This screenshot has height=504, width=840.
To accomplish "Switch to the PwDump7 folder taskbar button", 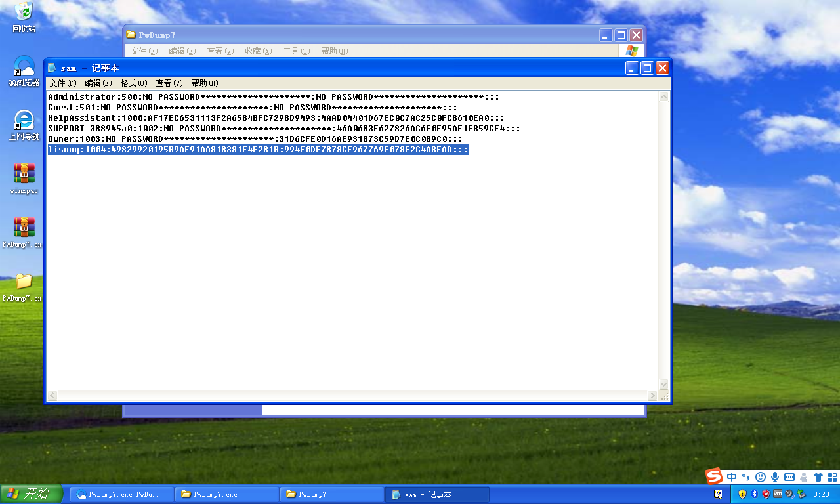I will pos(332,494).
